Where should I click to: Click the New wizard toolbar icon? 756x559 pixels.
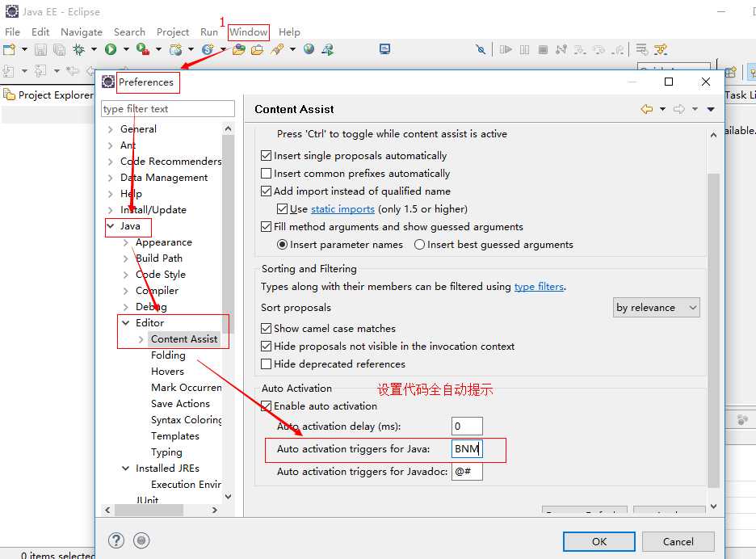pos(9,49)
